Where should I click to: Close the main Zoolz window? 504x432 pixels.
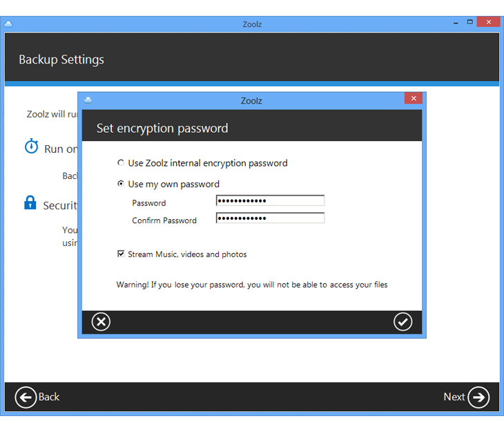489,22
